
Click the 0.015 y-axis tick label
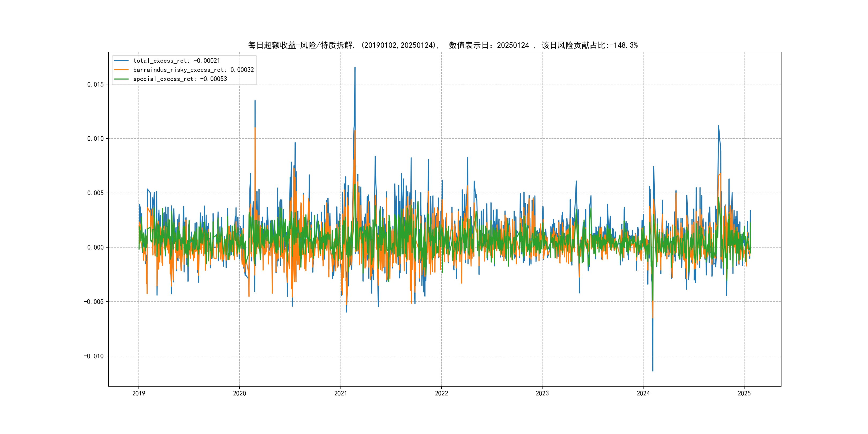(x=95, y=84)
